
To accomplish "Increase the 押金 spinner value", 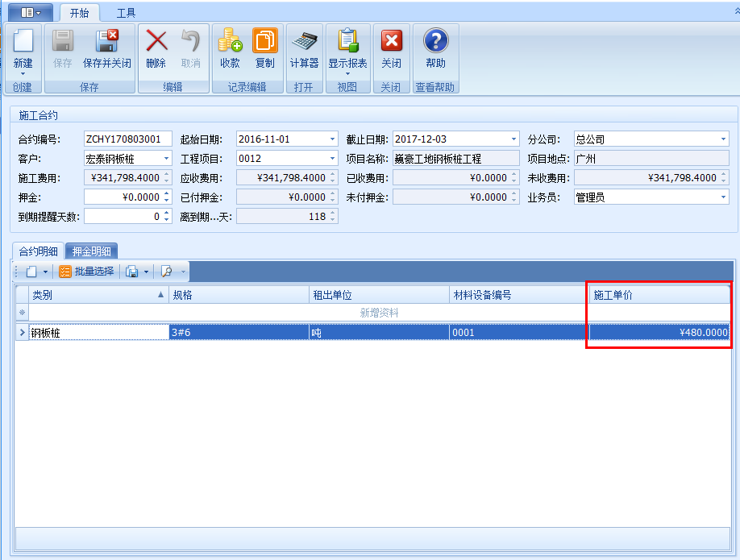I will 167,194.
